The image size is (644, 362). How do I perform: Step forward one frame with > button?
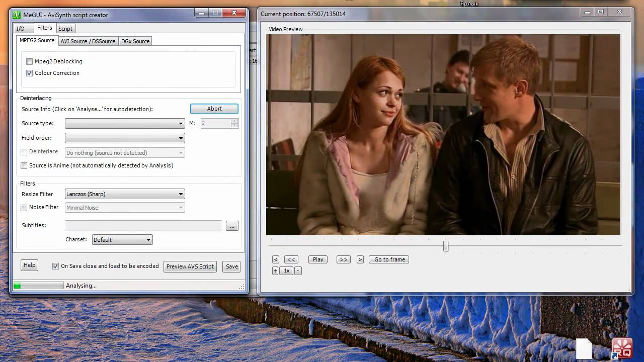(x=360, y=259)
